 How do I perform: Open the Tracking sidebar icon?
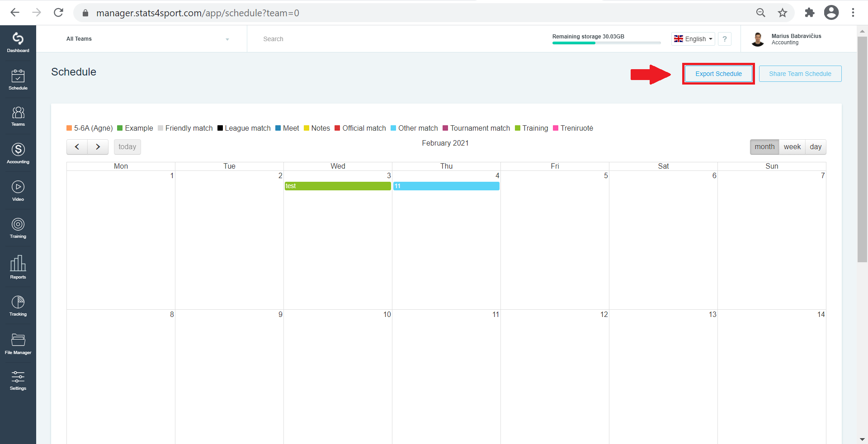pos(18,306)
